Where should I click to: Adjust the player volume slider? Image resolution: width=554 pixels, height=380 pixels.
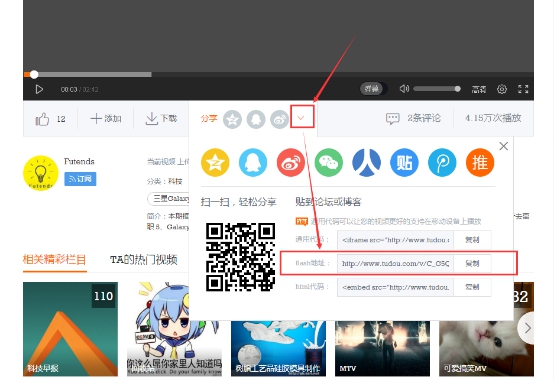[x=437, y=89]
